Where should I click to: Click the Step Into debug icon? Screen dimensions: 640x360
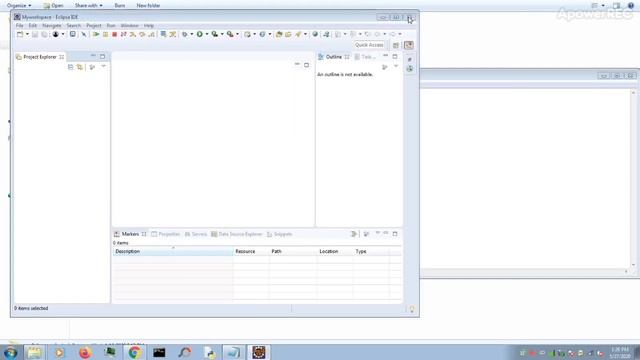point(133,34)
